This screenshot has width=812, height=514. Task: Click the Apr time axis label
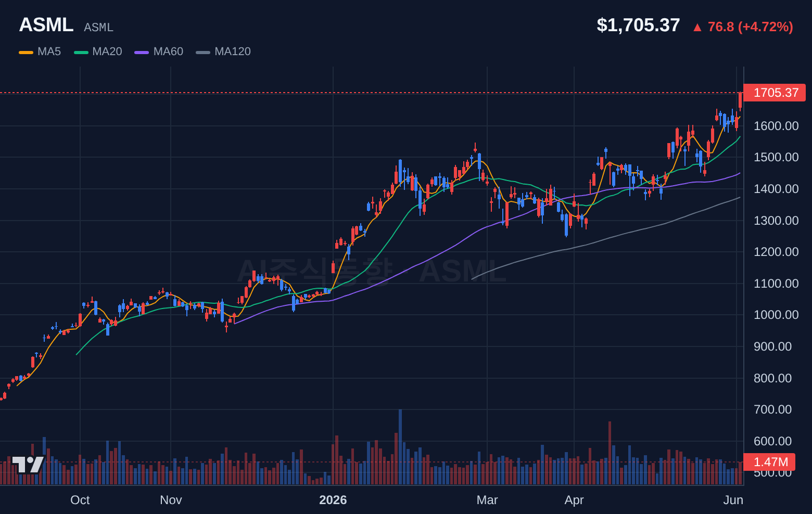pyautogui.click(x=574, y=500)
